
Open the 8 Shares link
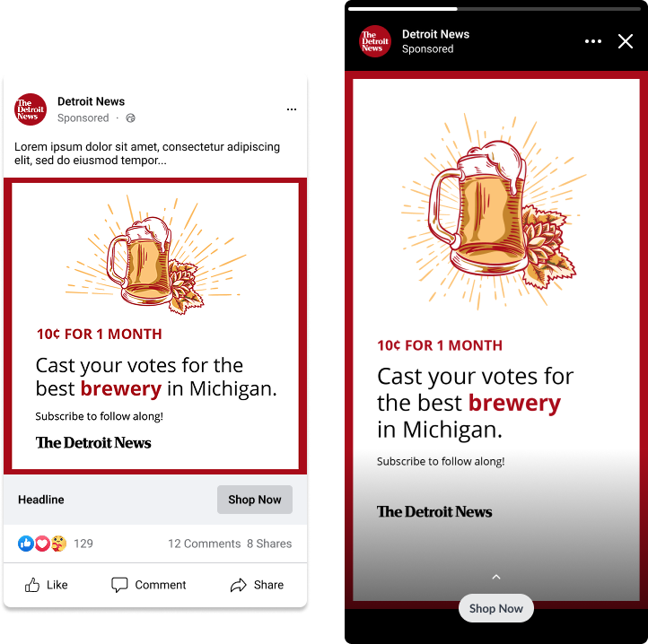pos(269,544)
